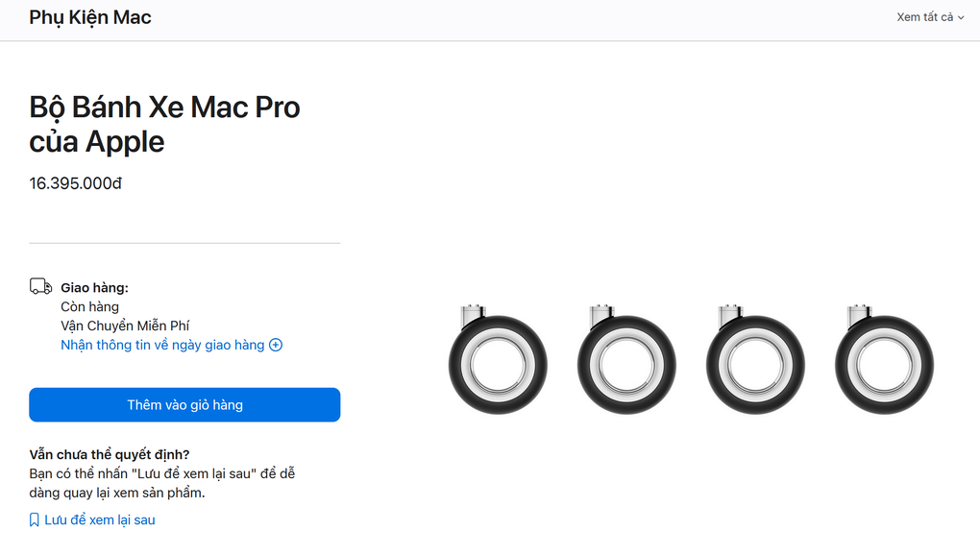This screenshot has width=980, height=555.
Task: Click the delivery truck icon
Action: click(39, 286)
